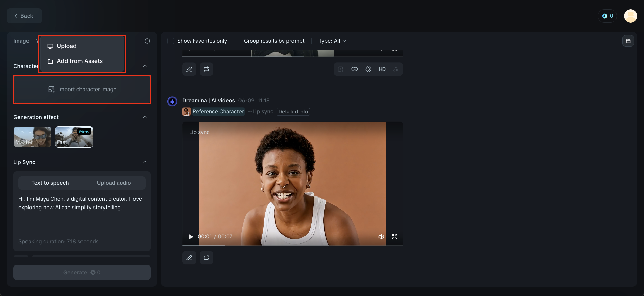Select the Fast generation effect
Image resolution: width=644 pixels, height=296 pixels.
74,137
